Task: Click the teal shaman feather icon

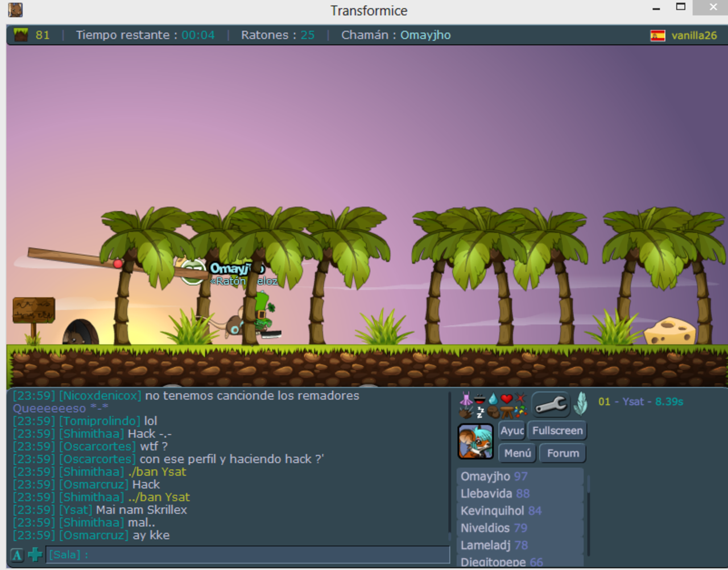Action: [580, 404]
